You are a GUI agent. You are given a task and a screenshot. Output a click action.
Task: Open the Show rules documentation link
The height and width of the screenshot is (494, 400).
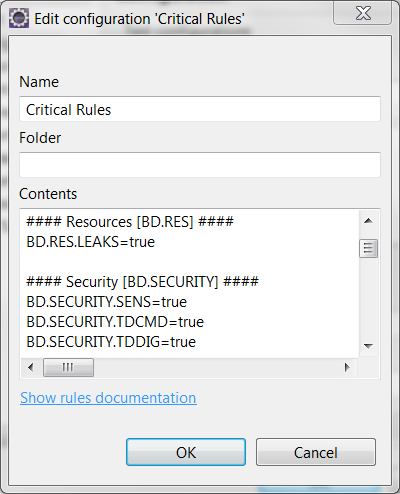(108, 398)
